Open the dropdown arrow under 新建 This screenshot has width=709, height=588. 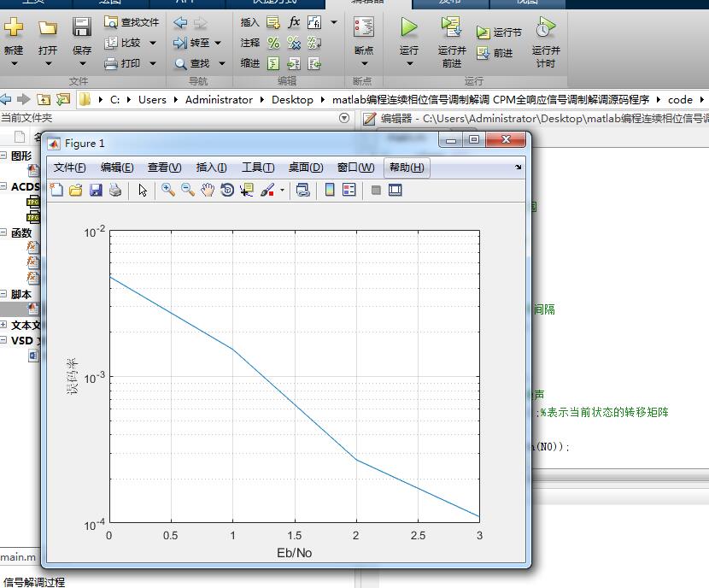14,64
